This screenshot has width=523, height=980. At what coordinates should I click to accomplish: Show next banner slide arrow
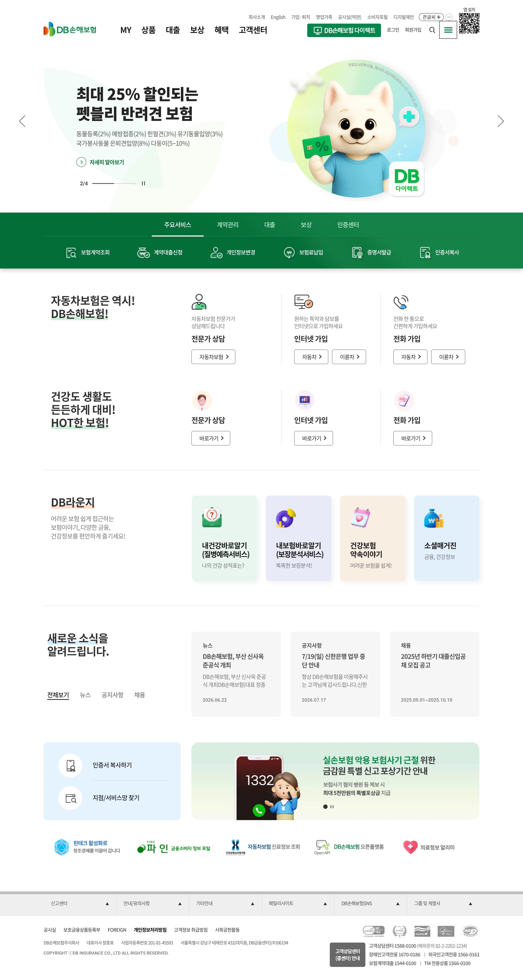500,121
